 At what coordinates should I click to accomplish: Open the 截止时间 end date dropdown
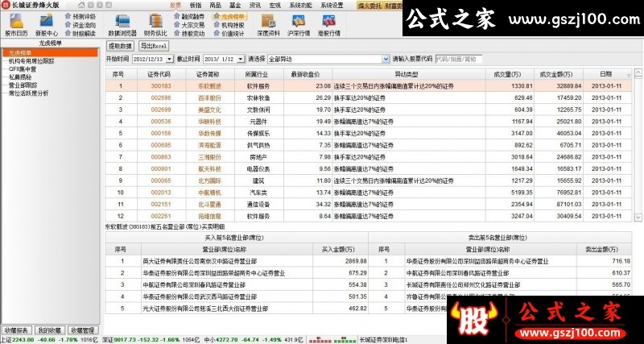point(241,59)
